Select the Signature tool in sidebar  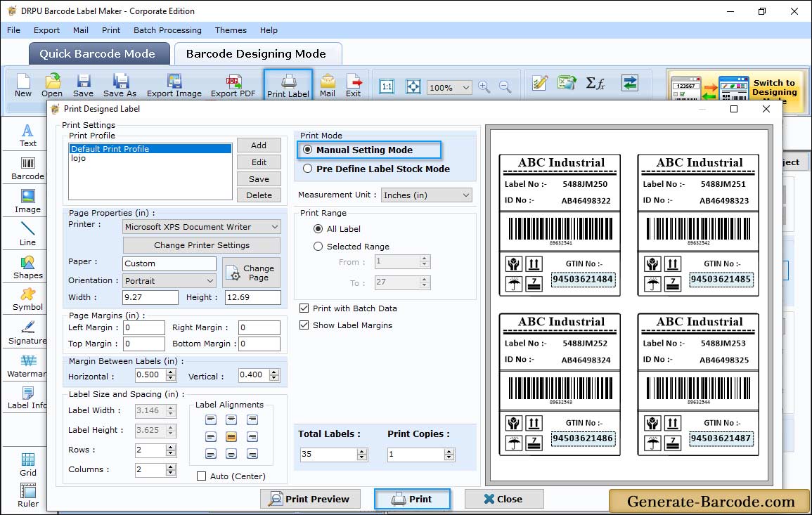(27, 333)
